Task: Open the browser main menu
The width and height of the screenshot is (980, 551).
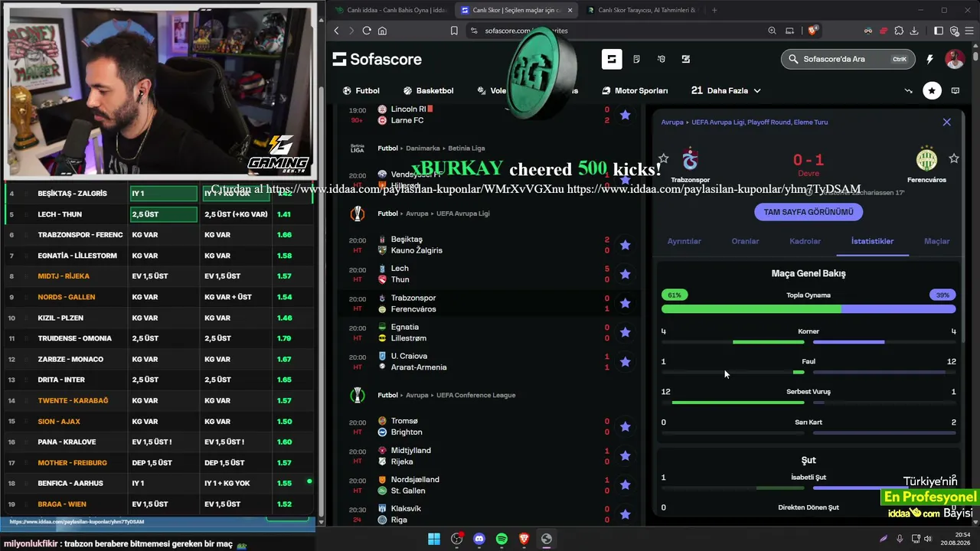Action: pyautogui.click(x=969, y=31)
